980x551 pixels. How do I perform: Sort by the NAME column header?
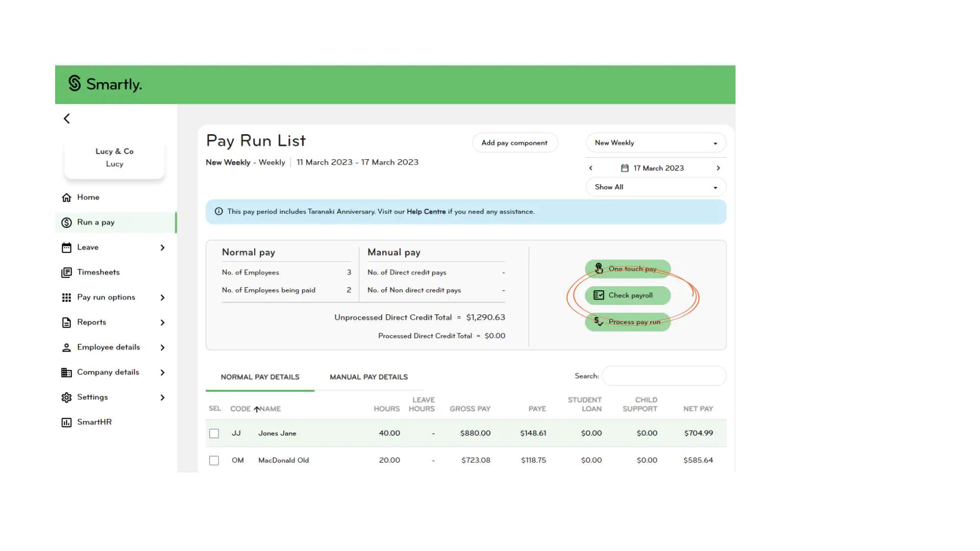270,409
